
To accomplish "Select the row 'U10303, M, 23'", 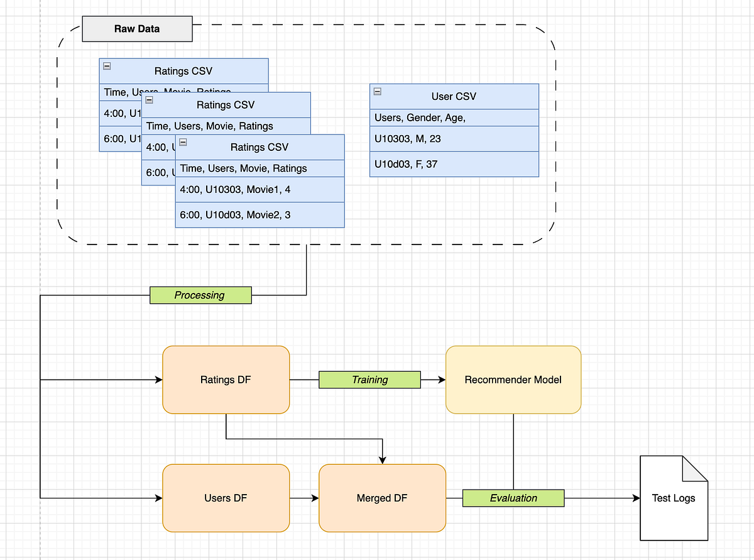I will tap(454, 138).
